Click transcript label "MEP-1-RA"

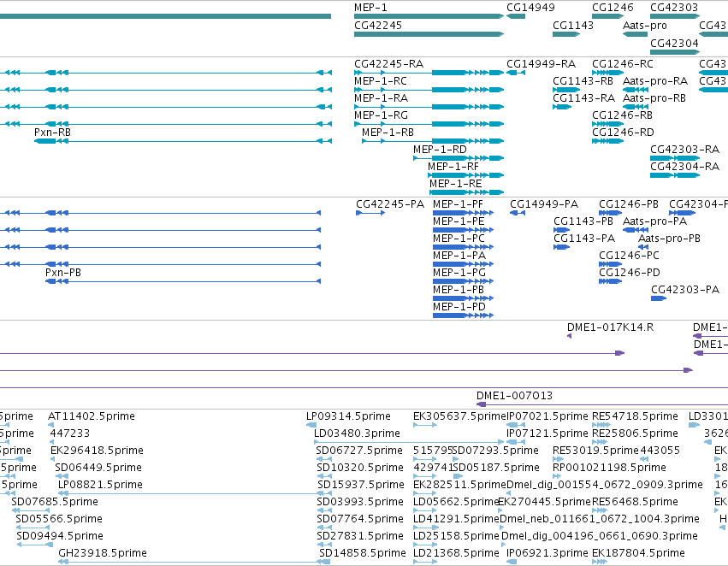382,98
